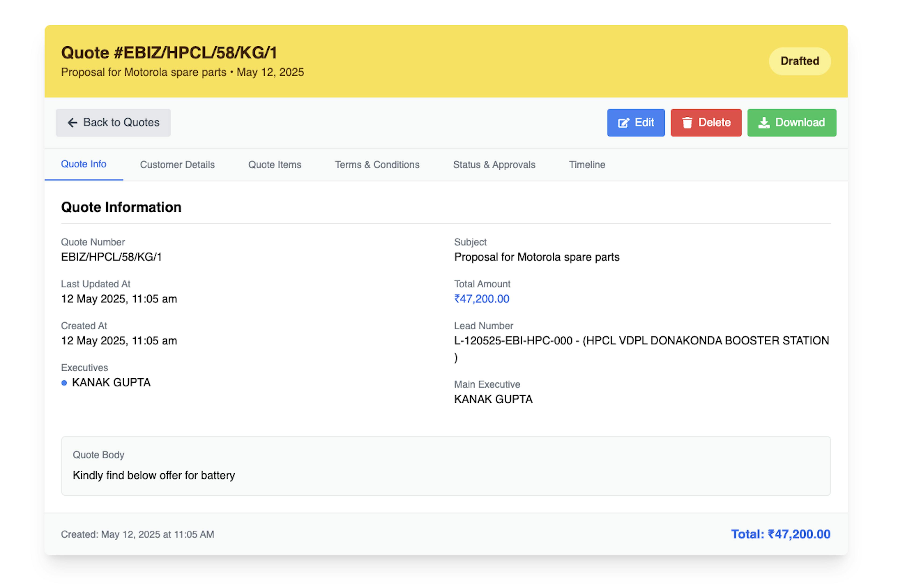This screenshot has width=898, height=588.
Task: Click the left arrow back icon
Action: pyautogui.click(x=72, y=123)
